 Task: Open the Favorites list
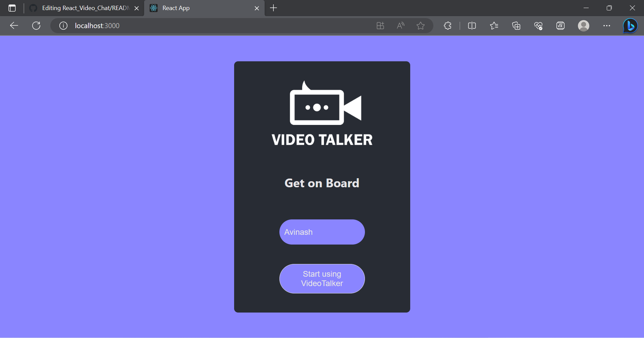[494, 26]
